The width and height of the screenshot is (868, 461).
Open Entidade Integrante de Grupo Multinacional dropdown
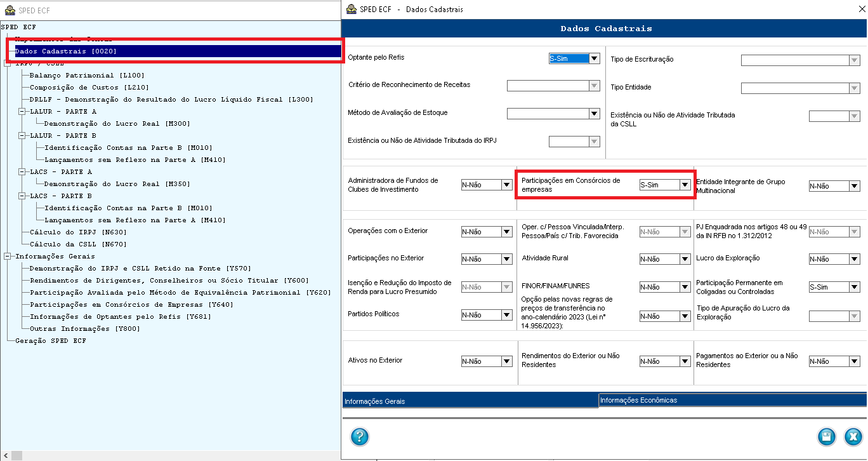tap(854, 186)
